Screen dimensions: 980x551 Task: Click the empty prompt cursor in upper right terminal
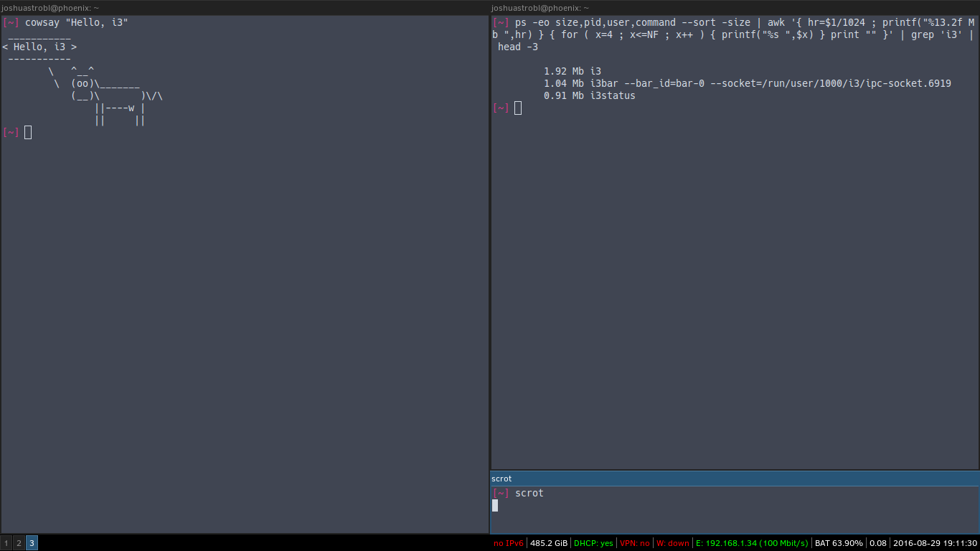point(518,108)
